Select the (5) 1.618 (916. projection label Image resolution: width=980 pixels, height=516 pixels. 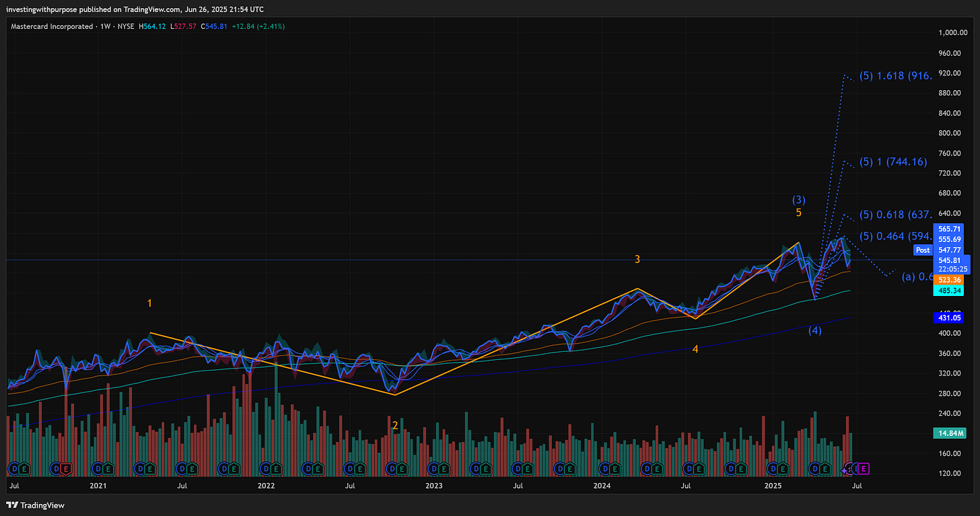(x=895, y=76)
